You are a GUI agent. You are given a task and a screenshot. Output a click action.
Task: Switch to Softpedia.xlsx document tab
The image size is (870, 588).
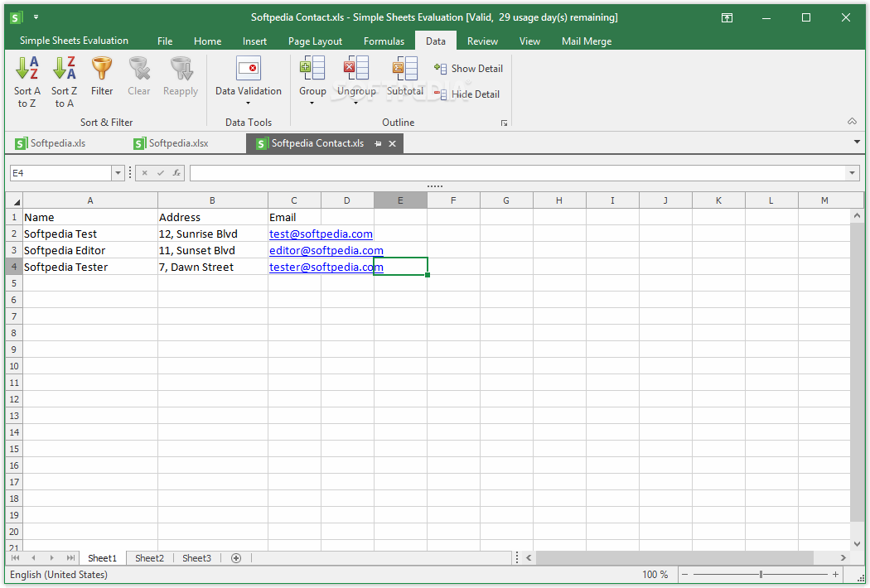(x=172, y=143)
